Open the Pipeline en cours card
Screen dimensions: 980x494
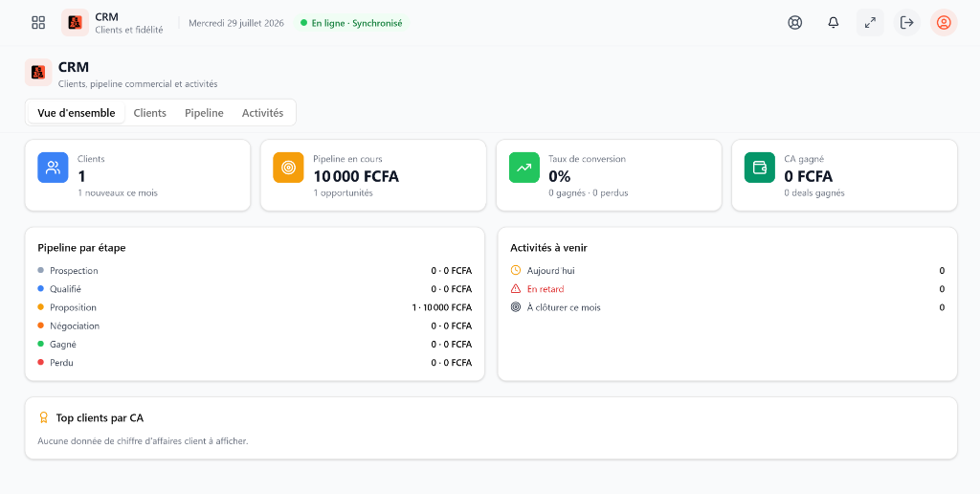[x=373, y=175]
